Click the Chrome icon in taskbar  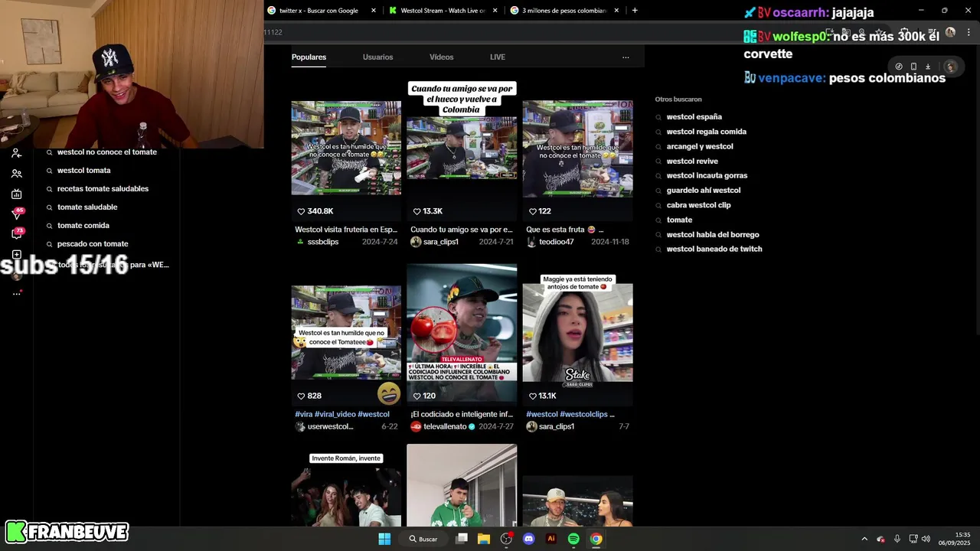596,539
